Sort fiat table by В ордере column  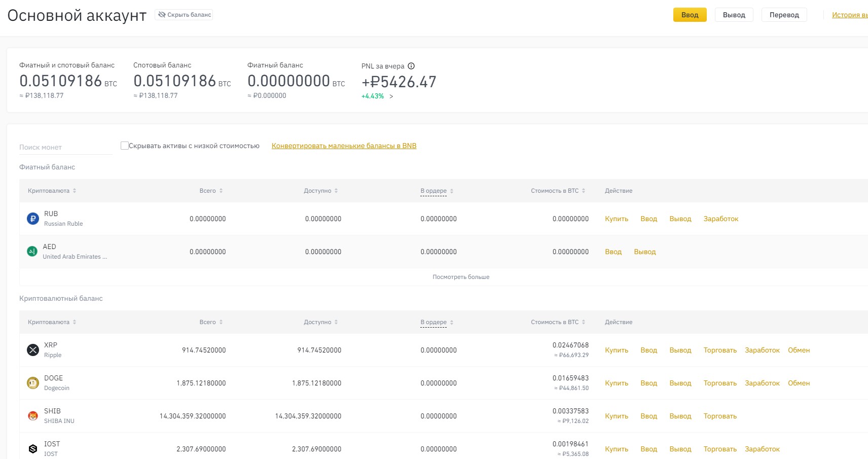tap(437, 191)
